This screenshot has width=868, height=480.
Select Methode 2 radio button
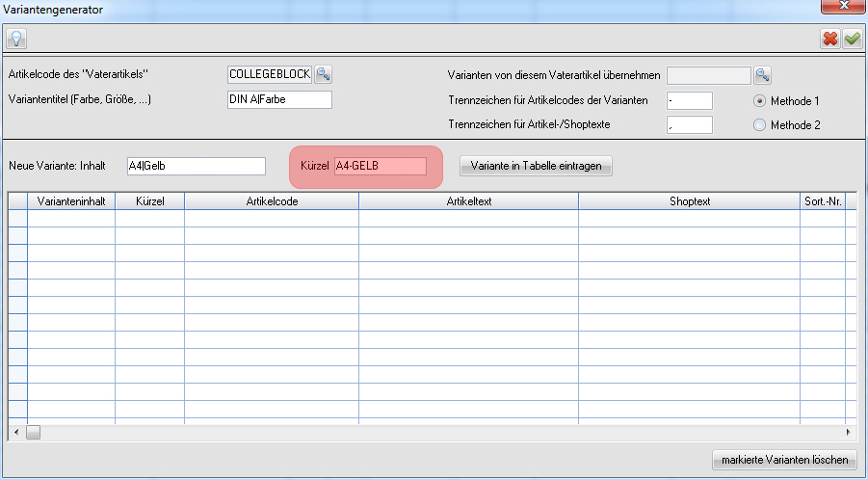tap(759, 124)
